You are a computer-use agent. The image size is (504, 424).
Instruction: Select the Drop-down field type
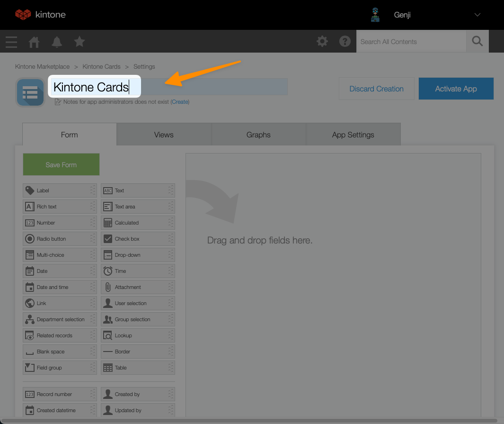[x=138, y=255]
